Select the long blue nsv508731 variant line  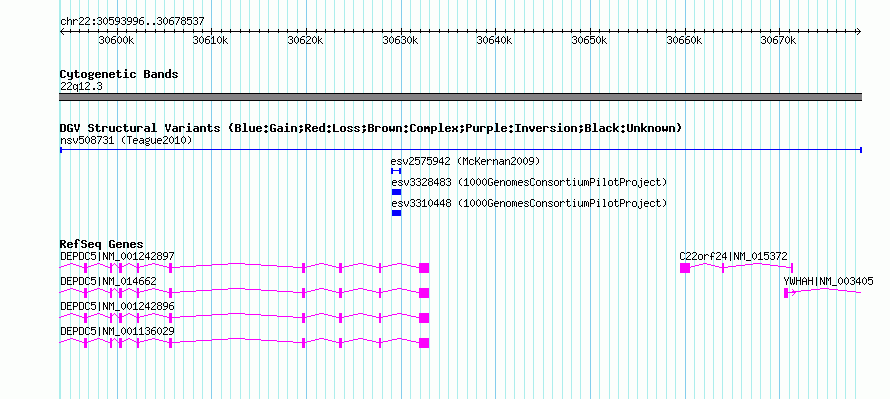pyautogui.click(x=460, y=150)
